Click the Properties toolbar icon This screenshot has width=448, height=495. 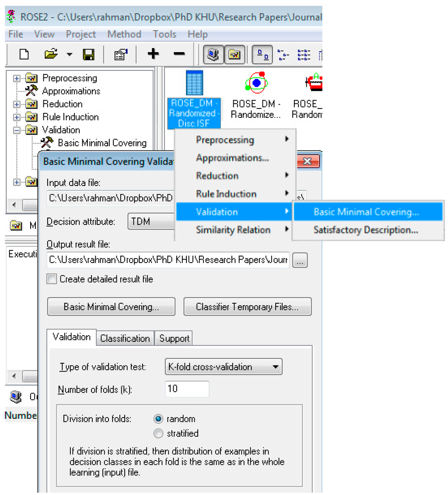pos(120,54)
